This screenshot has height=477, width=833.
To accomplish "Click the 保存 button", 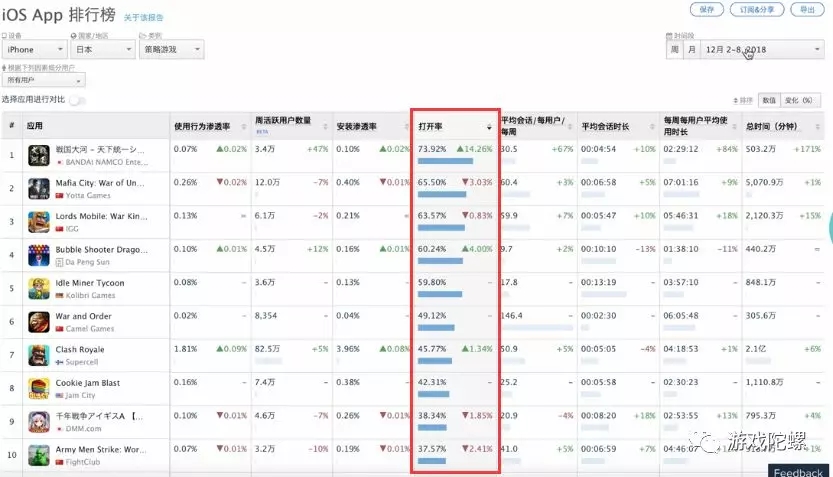I will click(x=706, y=9).
